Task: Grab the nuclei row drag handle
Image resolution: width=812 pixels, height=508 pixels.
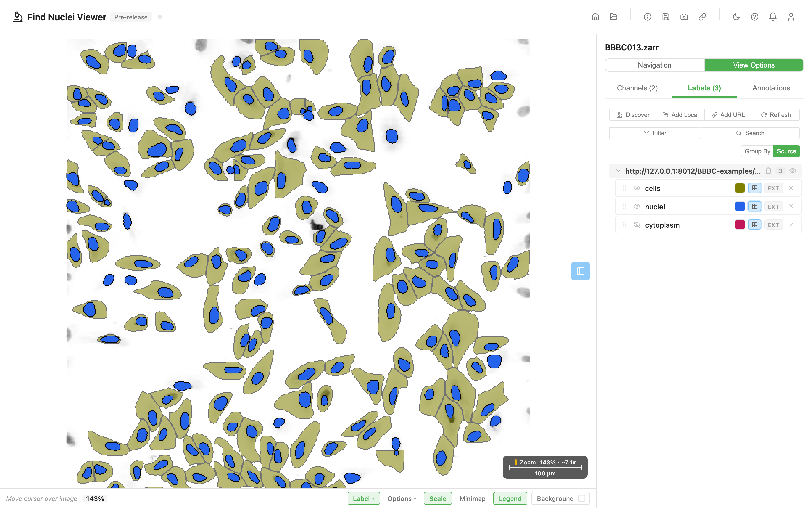Action: (624, 206)
